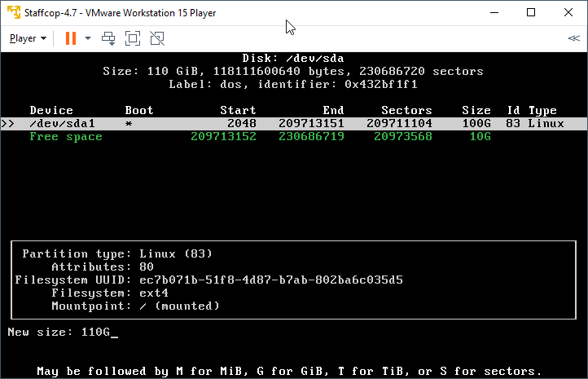Viewport: 588px width, 379px height.
Task: Click the Device column header
Action: (x=51, y=110)
